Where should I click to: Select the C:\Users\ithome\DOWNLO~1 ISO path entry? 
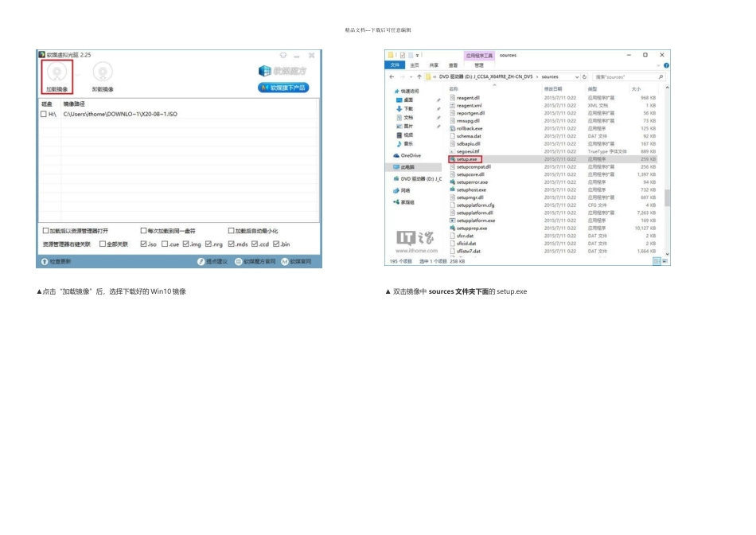(120, 115)
